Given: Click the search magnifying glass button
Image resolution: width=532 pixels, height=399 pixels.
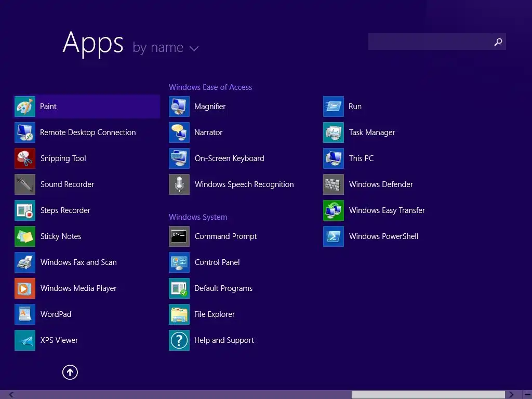Looking at the screenshot, I should [498, 42].
